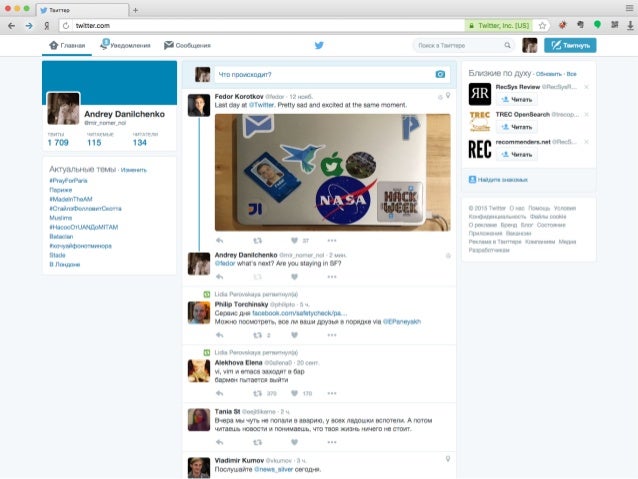Reload the page with refresh icon
Screen dimensions: 638x479
[x=66, y=26]
